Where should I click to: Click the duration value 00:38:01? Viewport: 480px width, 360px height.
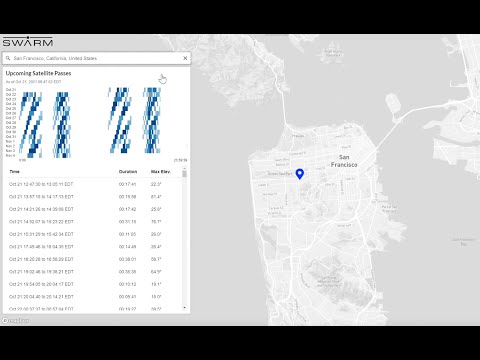coord(127,259)
